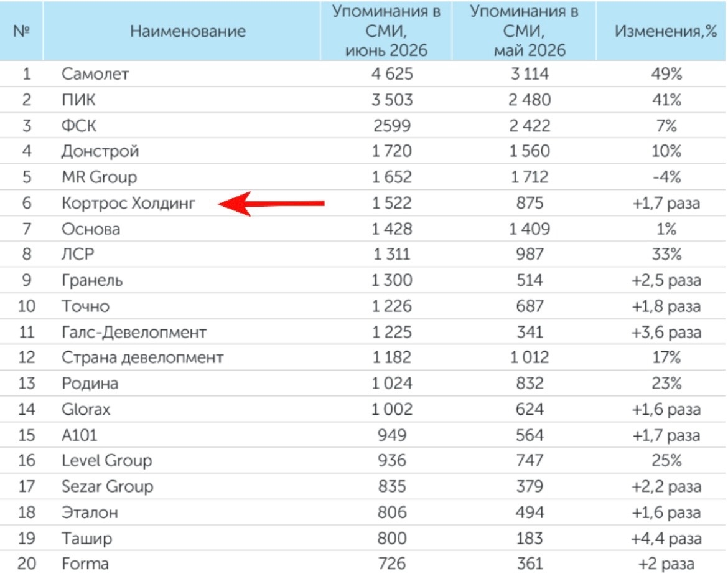
Task: Select the Галс-Девелопмент company name
Action: [x=134, y=332]
